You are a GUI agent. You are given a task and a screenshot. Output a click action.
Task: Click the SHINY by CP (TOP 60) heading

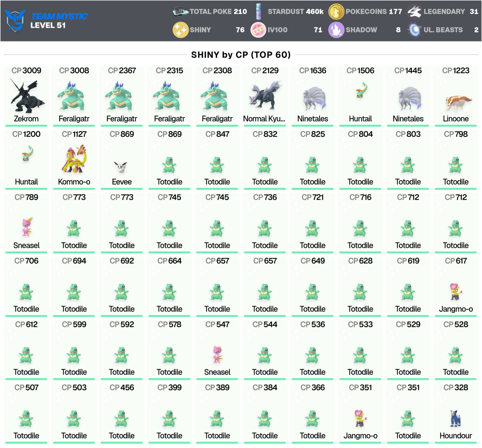(x=241, y=55)
